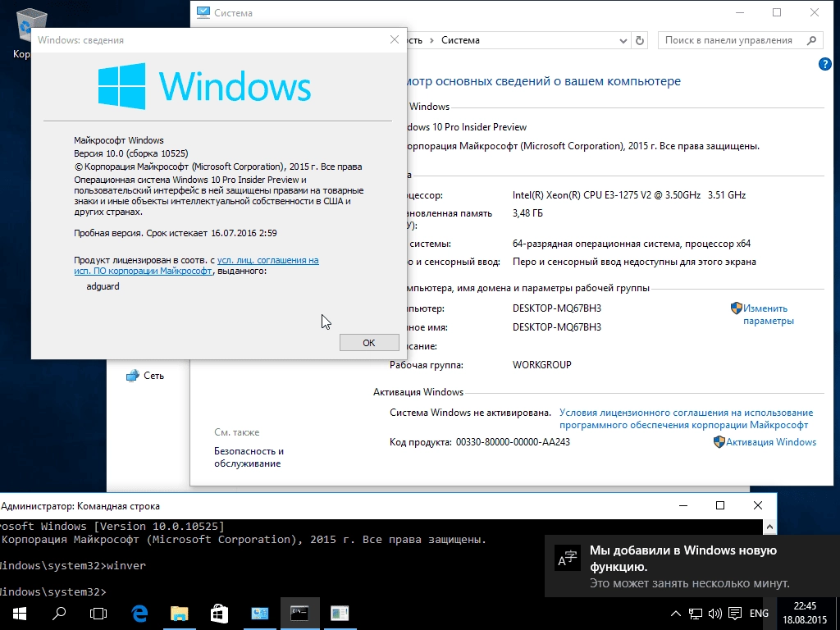
Task: Open Action Center tray icon
Action: click(735, 614)
